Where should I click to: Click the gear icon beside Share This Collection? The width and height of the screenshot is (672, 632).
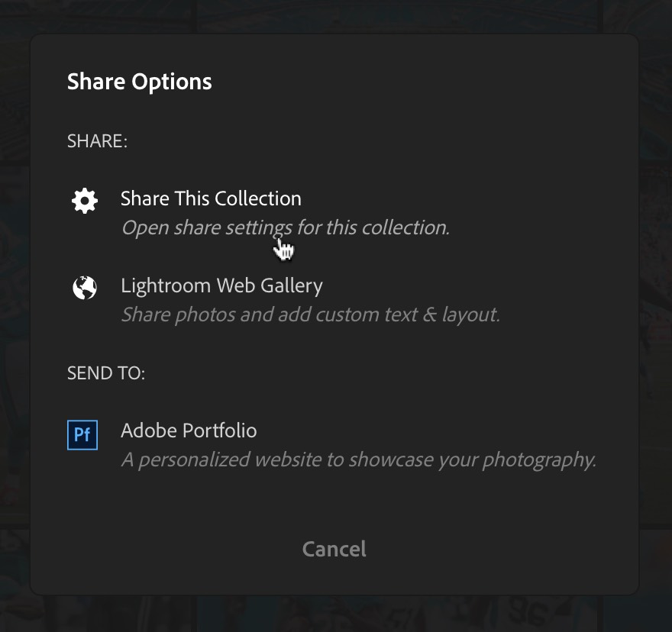click(x=85, y=201)
